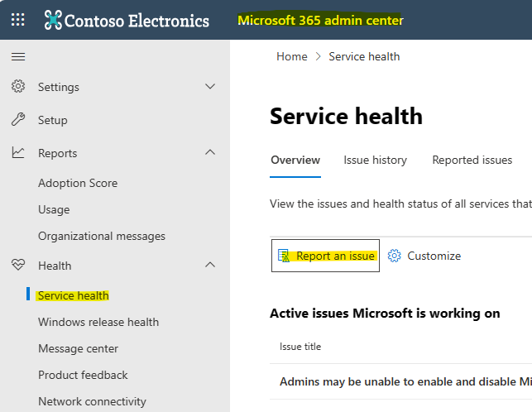The width and height of the screenshot is (532, 412).
Task: Open the Setup navigation item
Action: [53, 120]
